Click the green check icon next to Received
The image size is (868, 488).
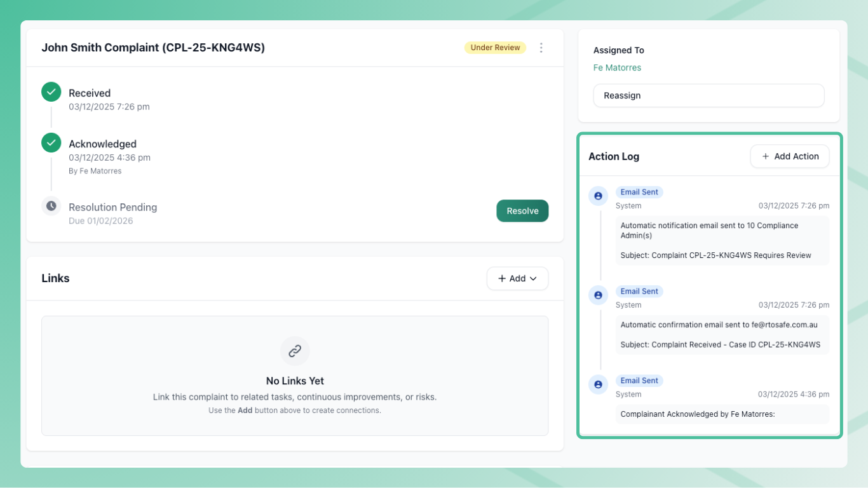[x=51, y=92]
